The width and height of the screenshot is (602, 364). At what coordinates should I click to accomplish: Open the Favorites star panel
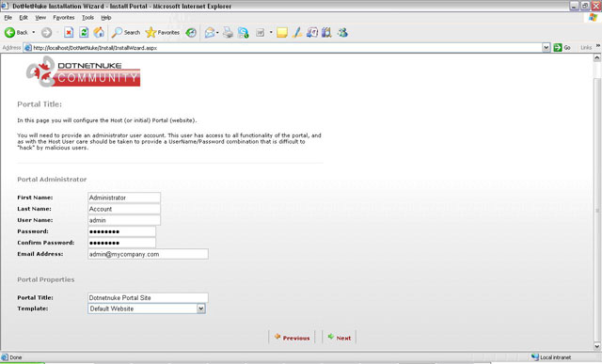pos(163,33)
